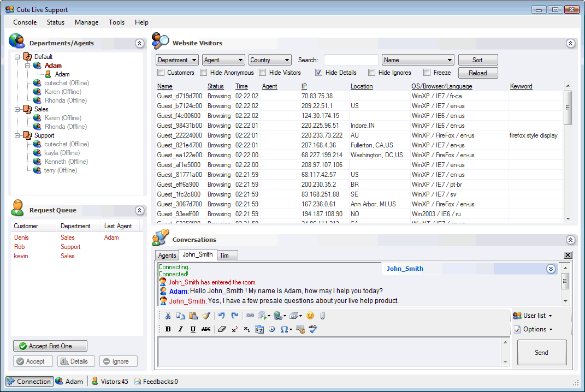This screenshot has height=392, width=585.
Task: Open the User list dropdown
Action: coord(533,316)
